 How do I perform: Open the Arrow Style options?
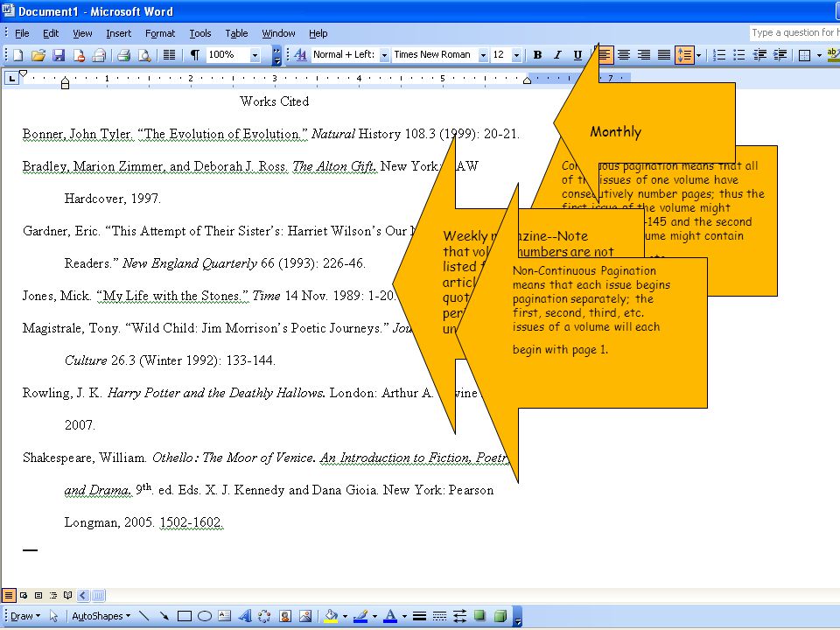[459, 616]
